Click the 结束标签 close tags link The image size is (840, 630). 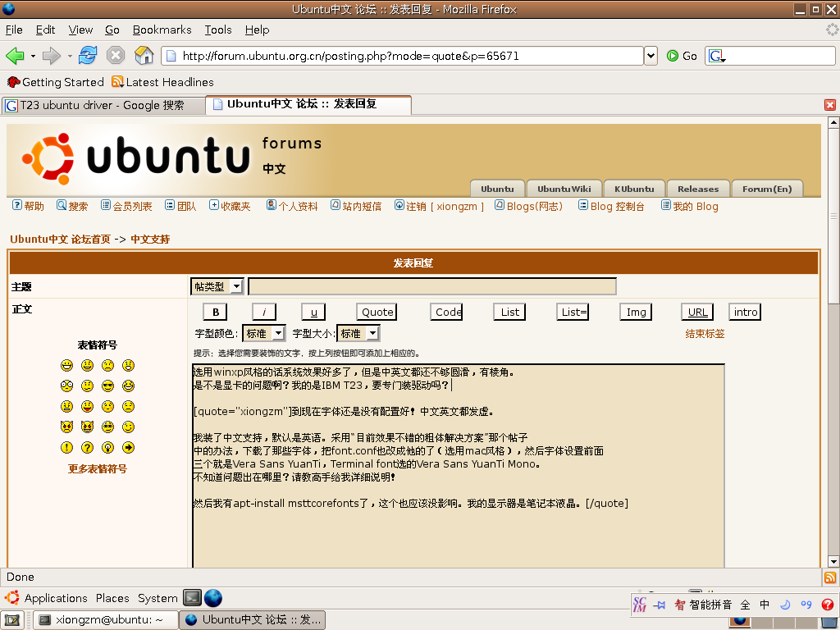[705, 334]
